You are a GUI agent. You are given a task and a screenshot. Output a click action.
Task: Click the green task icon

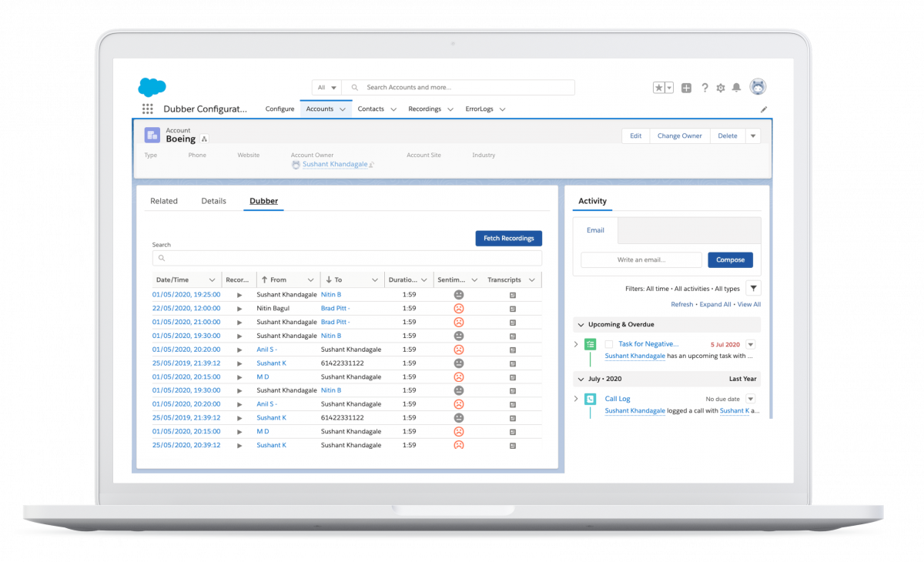tap(590, 344)
